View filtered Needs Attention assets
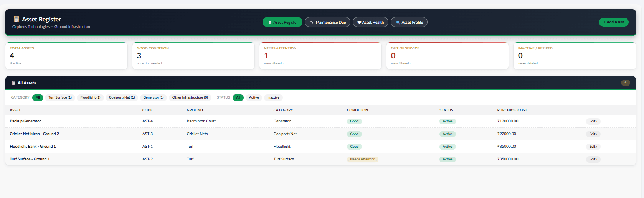The height and width of the screenshot is (198, 644). coord(320,56)
